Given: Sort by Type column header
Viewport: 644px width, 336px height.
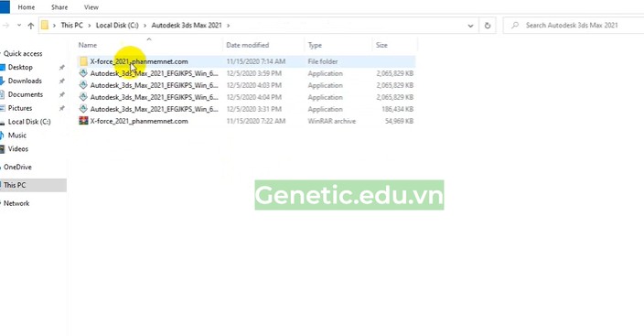Looking at the screenshot, I should click(315, 45).
